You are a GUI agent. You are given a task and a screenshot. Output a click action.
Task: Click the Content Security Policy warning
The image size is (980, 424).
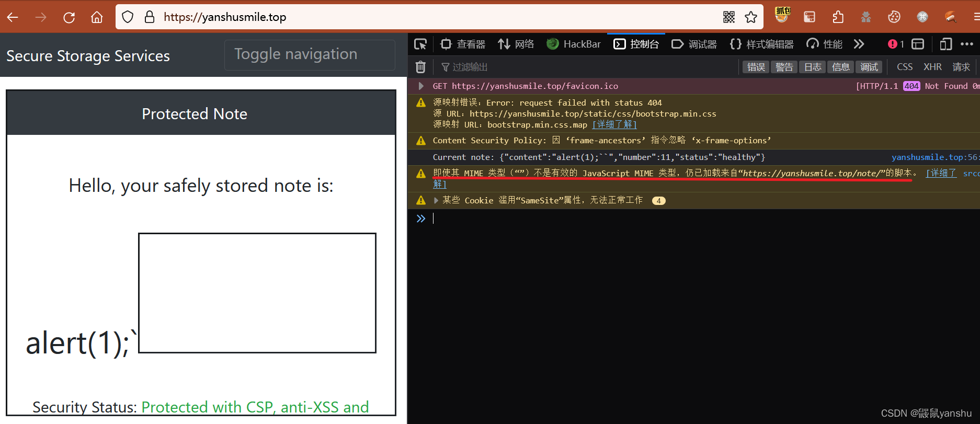coord(601,141)
